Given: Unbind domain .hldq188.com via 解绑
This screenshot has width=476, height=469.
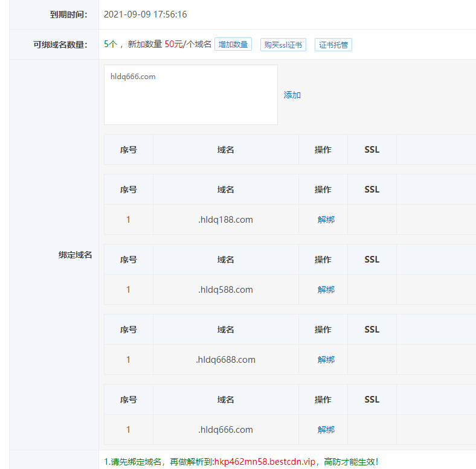Looking at the screenshot, I should 326,220.
